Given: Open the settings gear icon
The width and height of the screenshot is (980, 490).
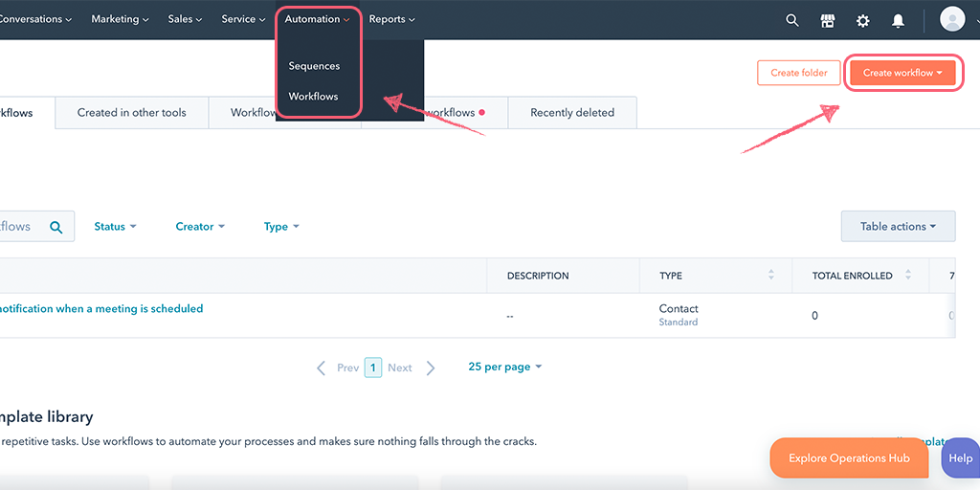Looking at the screenshot, I should tap(862, 20).
